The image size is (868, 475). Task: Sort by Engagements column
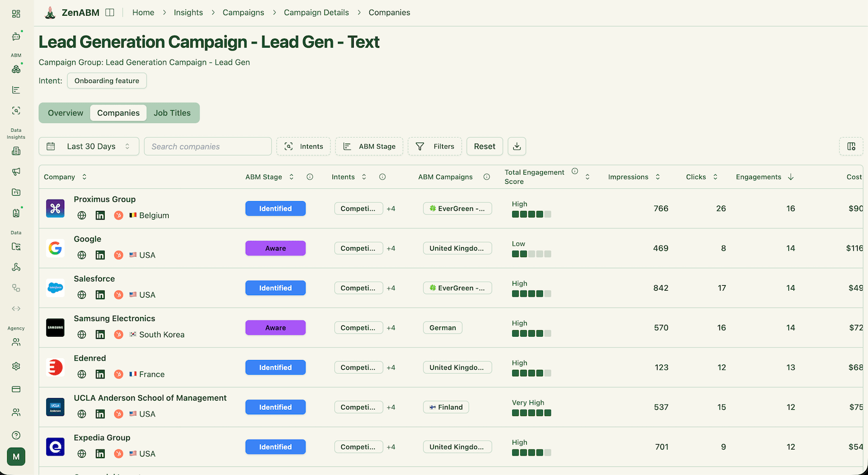pyautogui.click(x=765, y=177)
